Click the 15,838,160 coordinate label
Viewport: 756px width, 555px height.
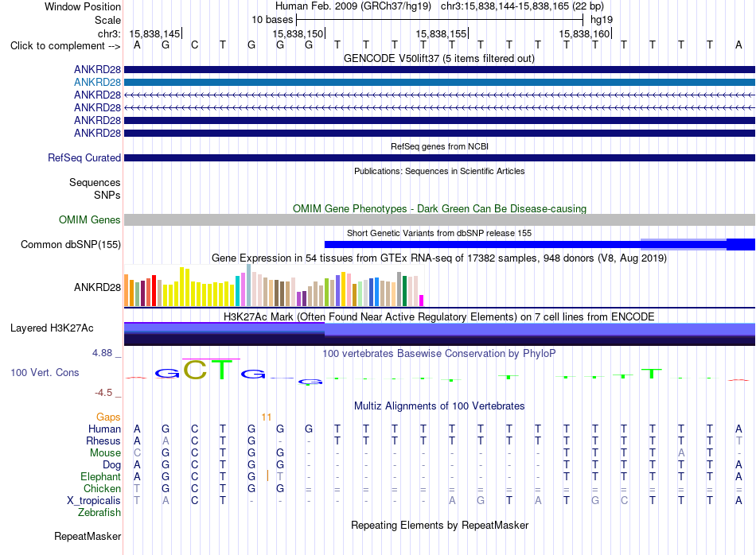pyautogui.click(x=584, y=33)
